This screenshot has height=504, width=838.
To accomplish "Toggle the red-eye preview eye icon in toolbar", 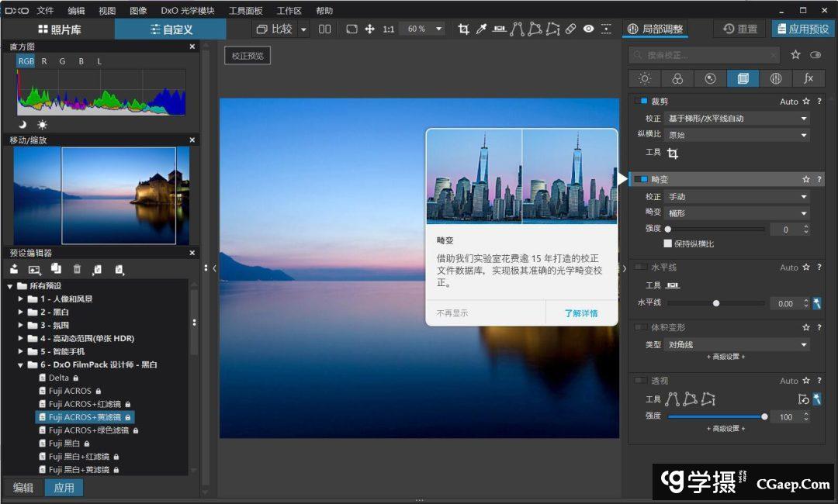I will pyautogui.click(x=589, y=29).
